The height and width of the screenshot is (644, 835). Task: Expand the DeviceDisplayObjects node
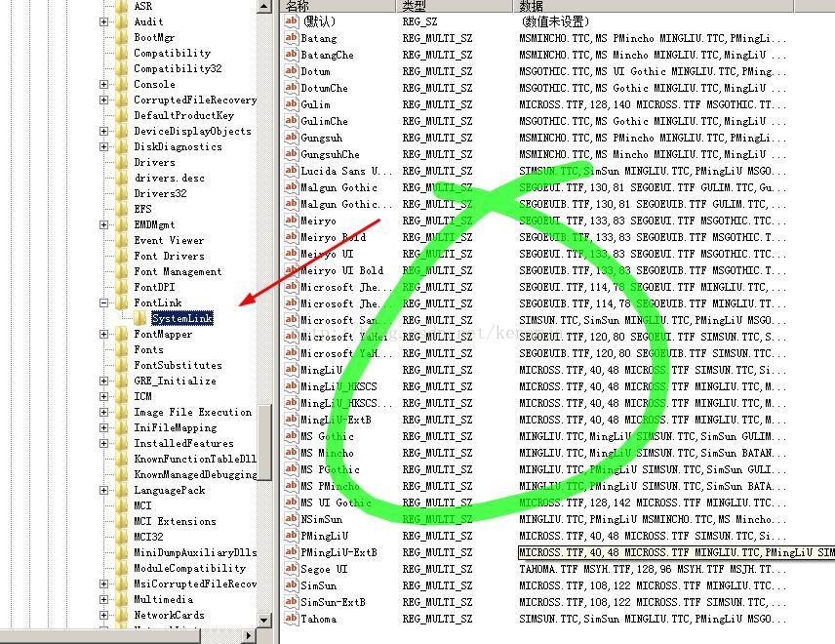click(x=103, y=131)
